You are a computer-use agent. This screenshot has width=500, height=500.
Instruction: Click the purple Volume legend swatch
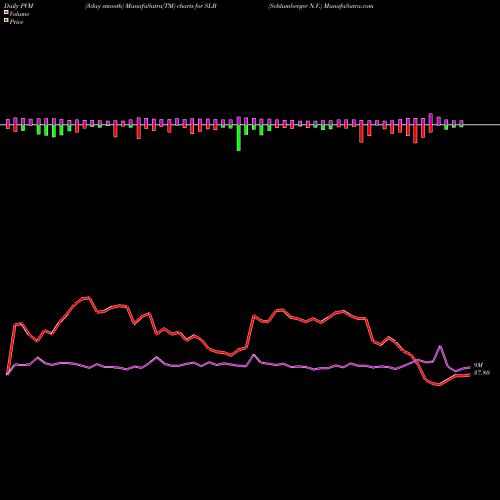click(x=6, y=12)
